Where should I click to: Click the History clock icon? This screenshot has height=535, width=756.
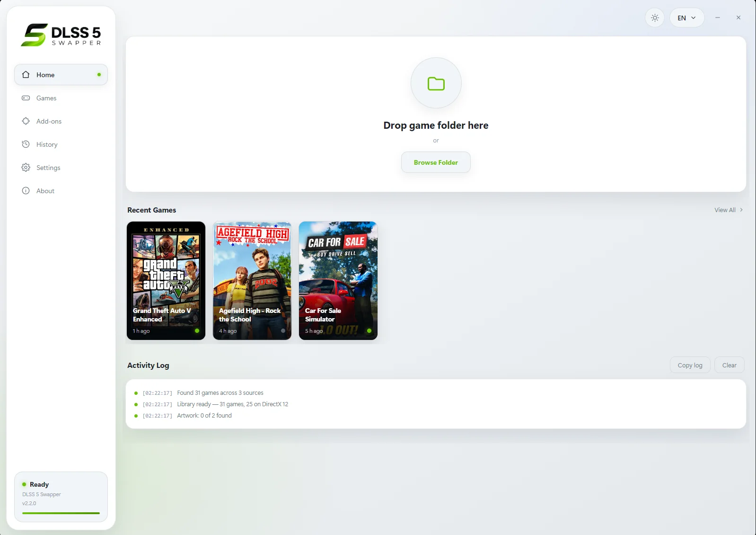26,144
